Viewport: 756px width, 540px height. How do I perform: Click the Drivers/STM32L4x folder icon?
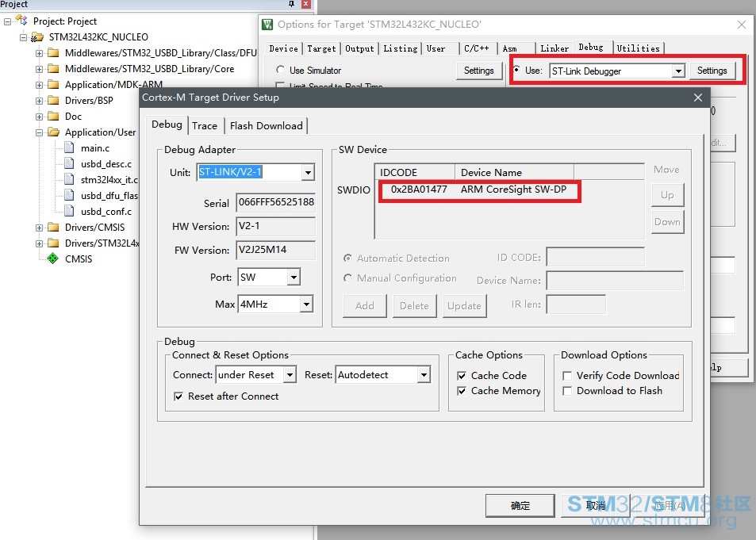(x=53, y=243)
